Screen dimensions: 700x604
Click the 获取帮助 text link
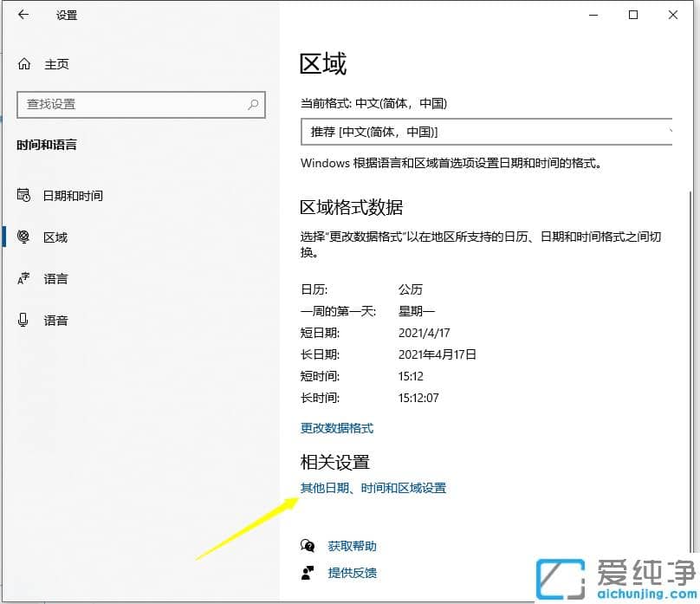(352, 546)
